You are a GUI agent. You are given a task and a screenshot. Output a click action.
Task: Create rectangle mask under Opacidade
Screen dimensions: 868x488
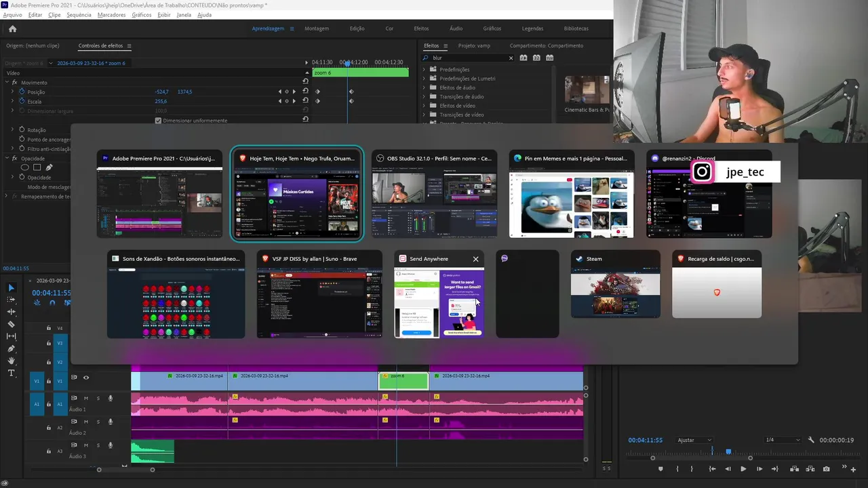37,167
